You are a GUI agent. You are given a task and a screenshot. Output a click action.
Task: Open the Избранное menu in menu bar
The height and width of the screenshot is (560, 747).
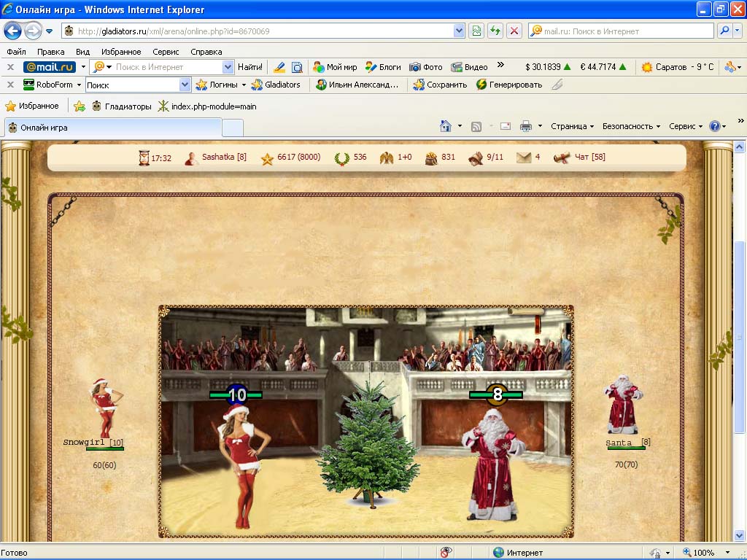(121, 52)
